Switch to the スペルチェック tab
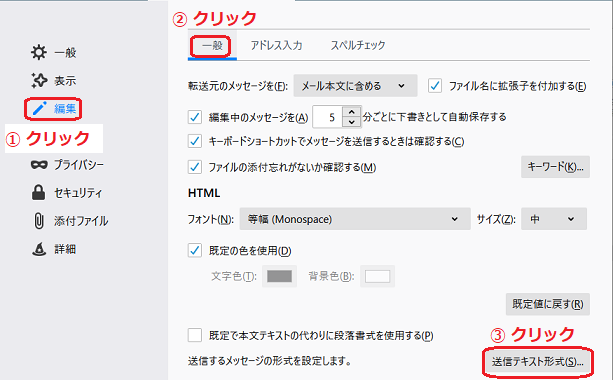Screen dimensions: 613x380 pos(358,45)
